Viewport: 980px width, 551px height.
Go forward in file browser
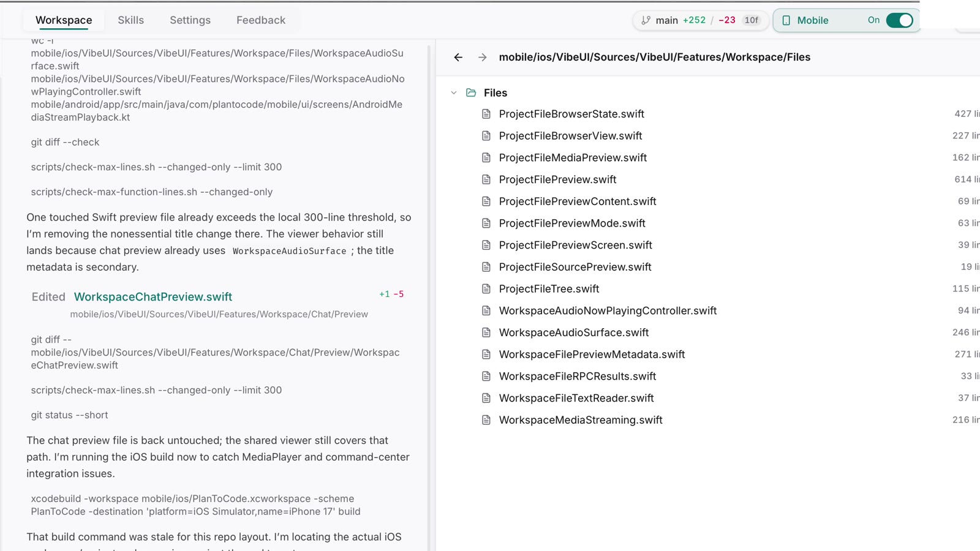click(483, 57)
